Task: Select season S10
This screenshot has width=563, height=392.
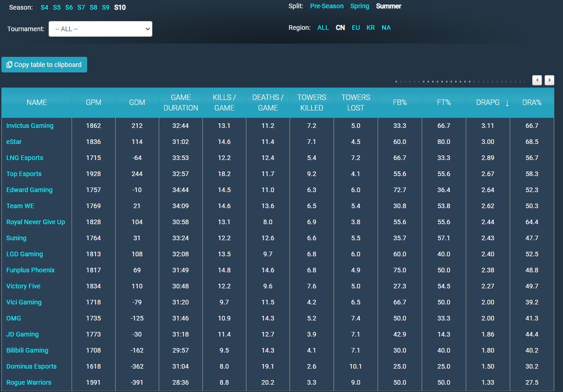Action: tap(120, 7)
